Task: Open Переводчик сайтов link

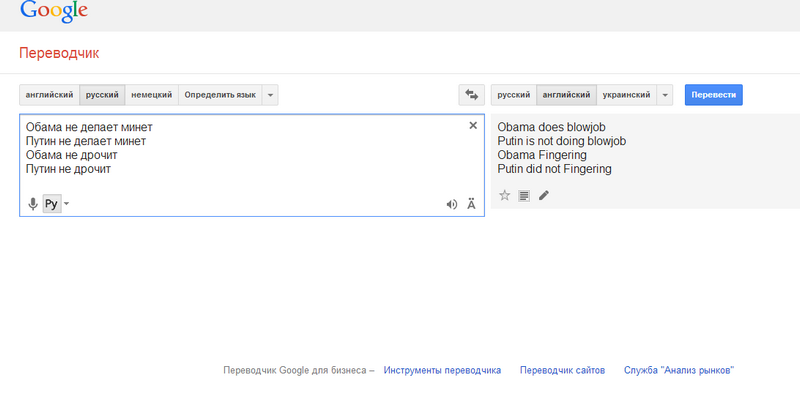Action: pyautogui.click(x=562, y=370)
